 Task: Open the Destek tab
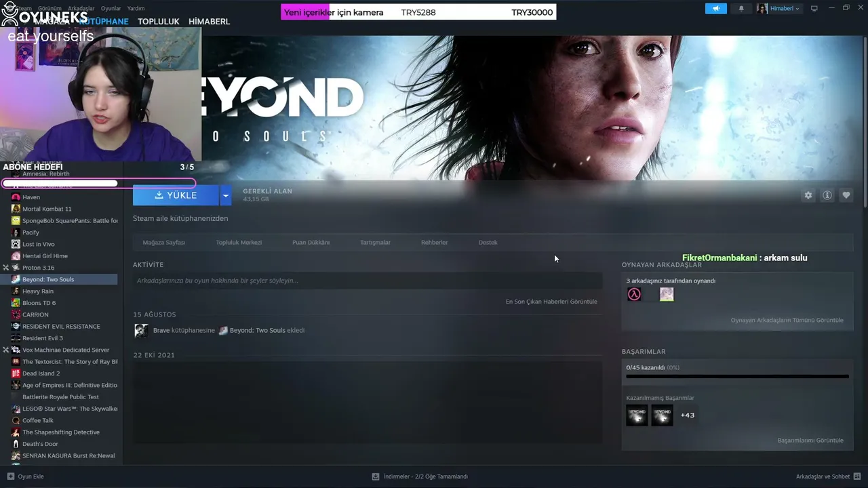488,243
